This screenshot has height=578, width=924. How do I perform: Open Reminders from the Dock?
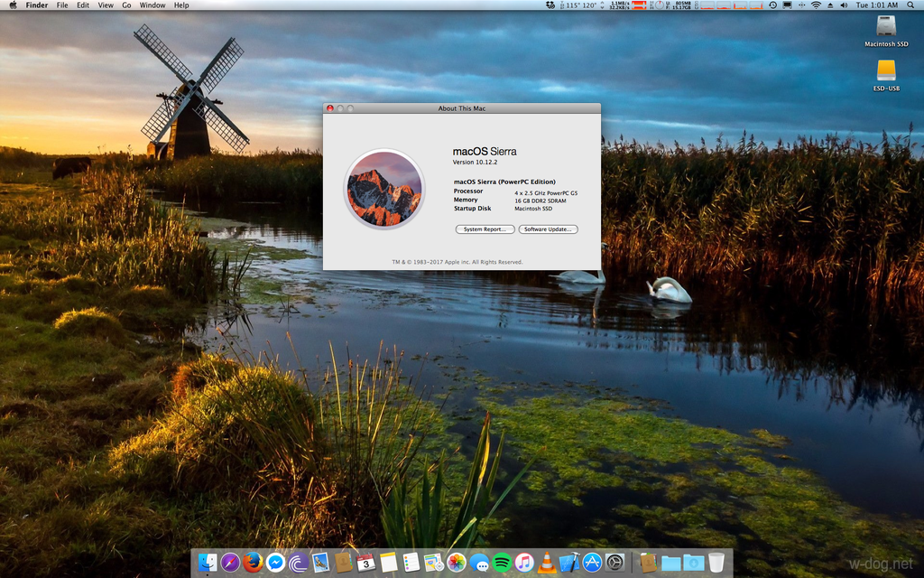(411, 563)
